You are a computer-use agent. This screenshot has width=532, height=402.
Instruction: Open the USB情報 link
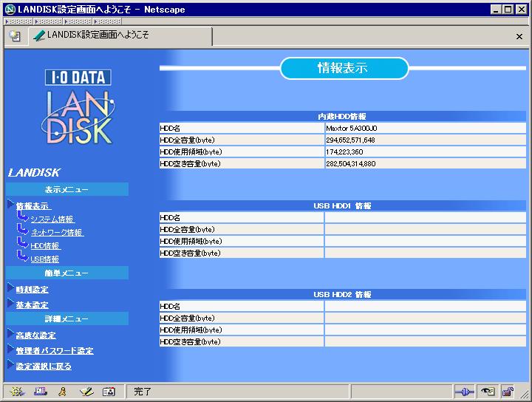pos(45,259)
